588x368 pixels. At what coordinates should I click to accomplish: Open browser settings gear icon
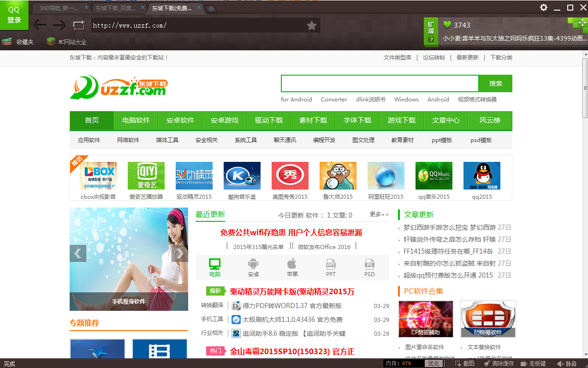544,7
